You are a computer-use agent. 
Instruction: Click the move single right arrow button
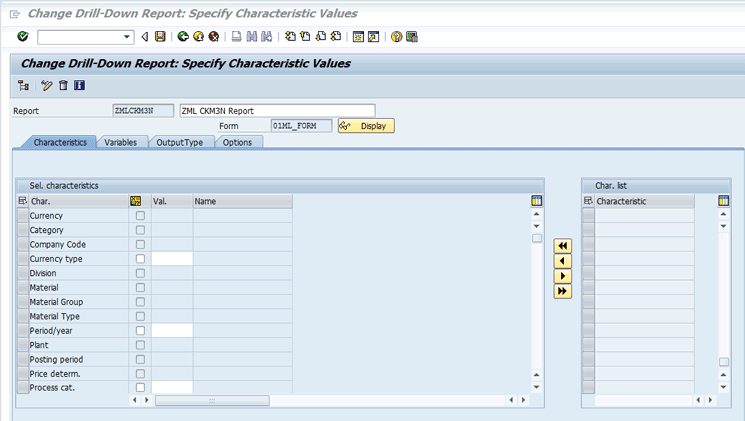[563, 276]
